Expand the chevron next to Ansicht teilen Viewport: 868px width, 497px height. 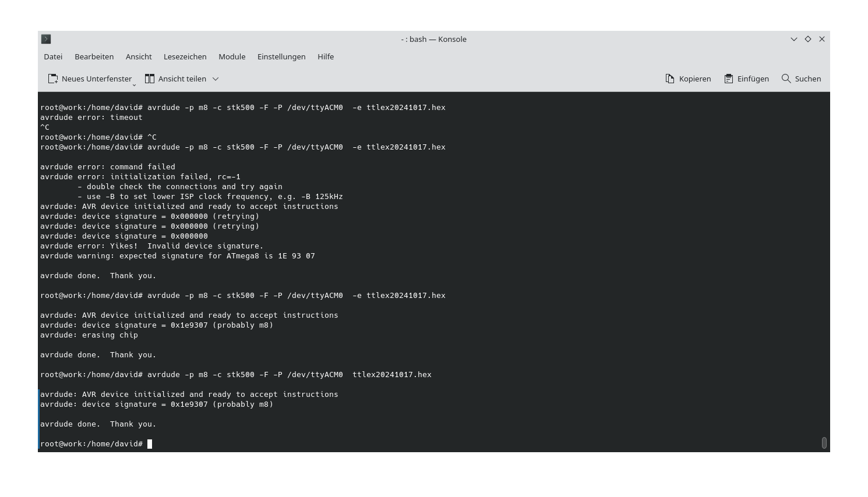coord(215,79)
